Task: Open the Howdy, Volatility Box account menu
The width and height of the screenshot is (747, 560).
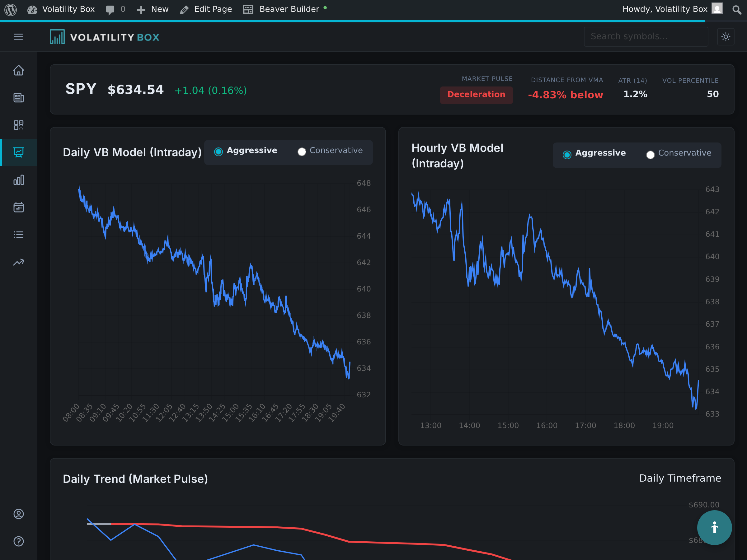Action: (672, 9)
